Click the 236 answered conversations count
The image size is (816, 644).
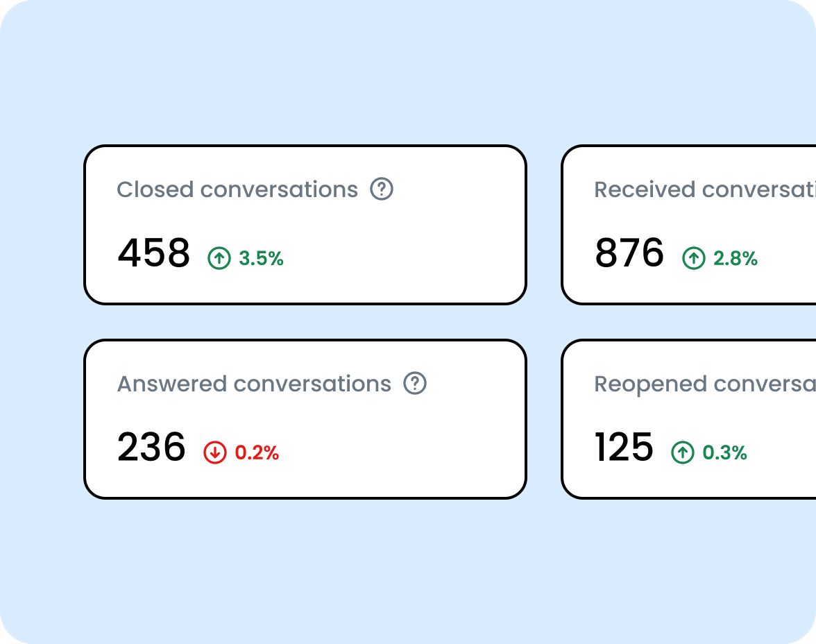(x=151, y=447)
